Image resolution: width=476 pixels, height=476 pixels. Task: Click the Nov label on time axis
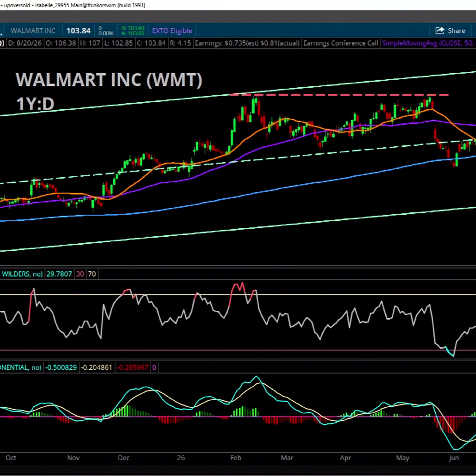(x=73, y=458)
